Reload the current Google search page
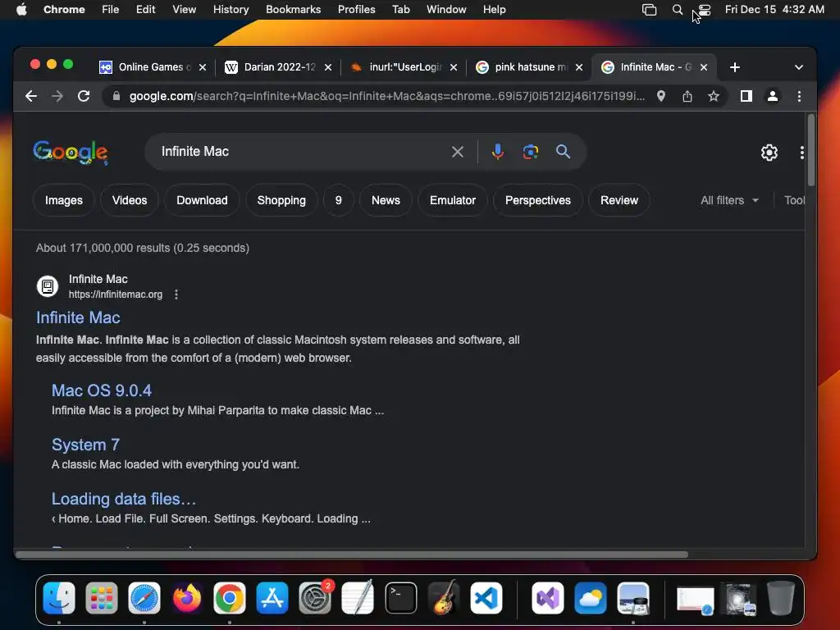The width and height of the screenshot is (840, 630). point(84,97)
